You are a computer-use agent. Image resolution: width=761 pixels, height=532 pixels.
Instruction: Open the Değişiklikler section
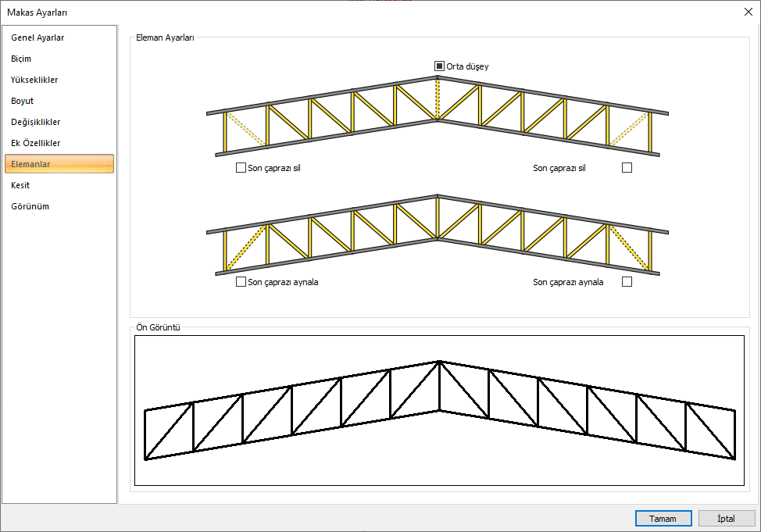[36, 122]
